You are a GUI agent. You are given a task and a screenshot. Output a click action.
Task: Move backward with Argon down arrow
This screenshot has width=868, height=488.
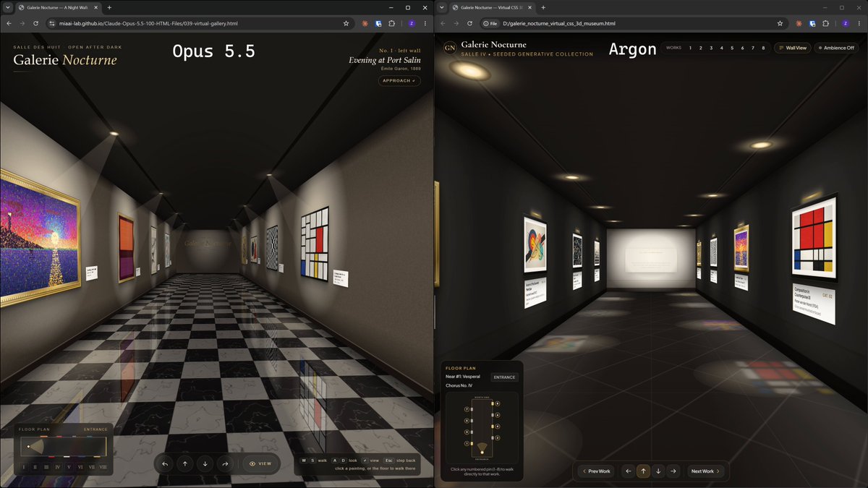(658, 471)
